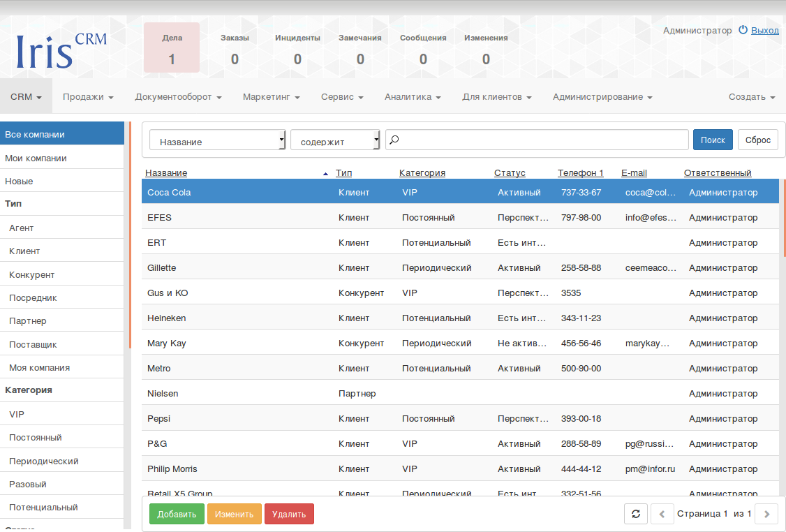Sort by Телефон 1 column header
This screenshot has height=532, width=786.
click(581, 172)
